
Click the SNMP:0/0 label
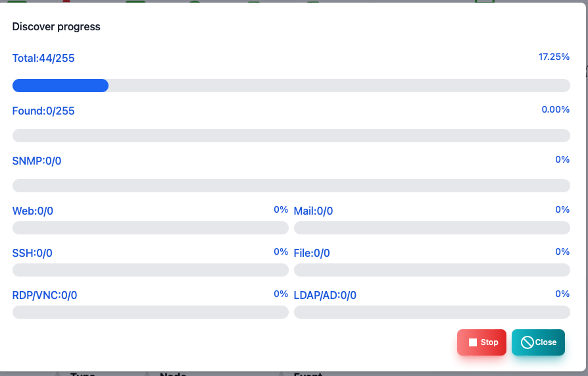click(x=37, y=161)
